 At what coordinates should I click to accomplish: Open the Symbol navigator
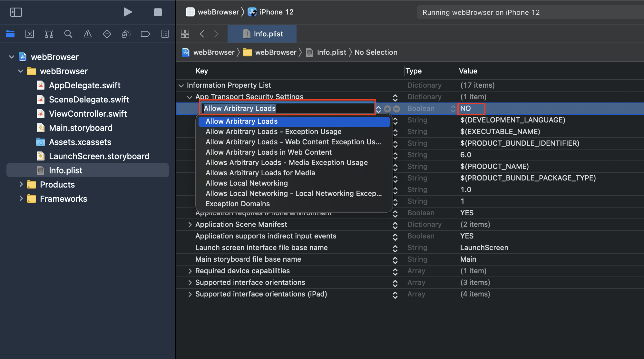49,34
